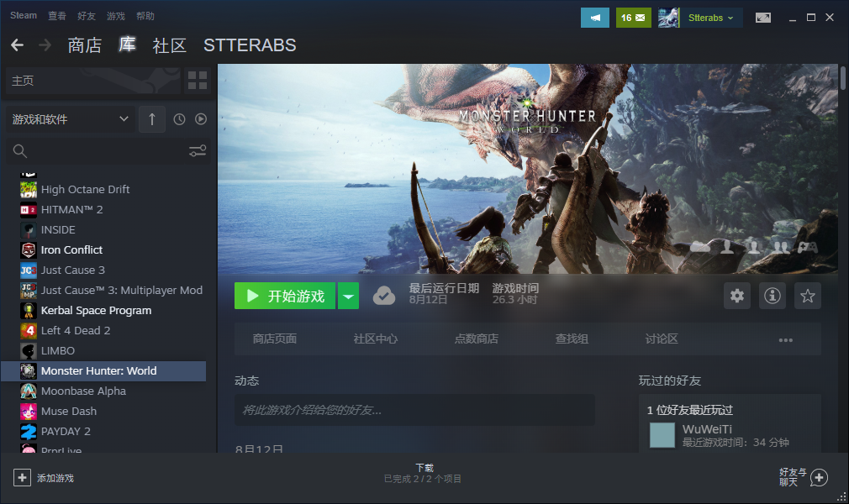Click the plus icon for 添加游戏
Viewport: 849px width, 504px height.
(22, 478)
